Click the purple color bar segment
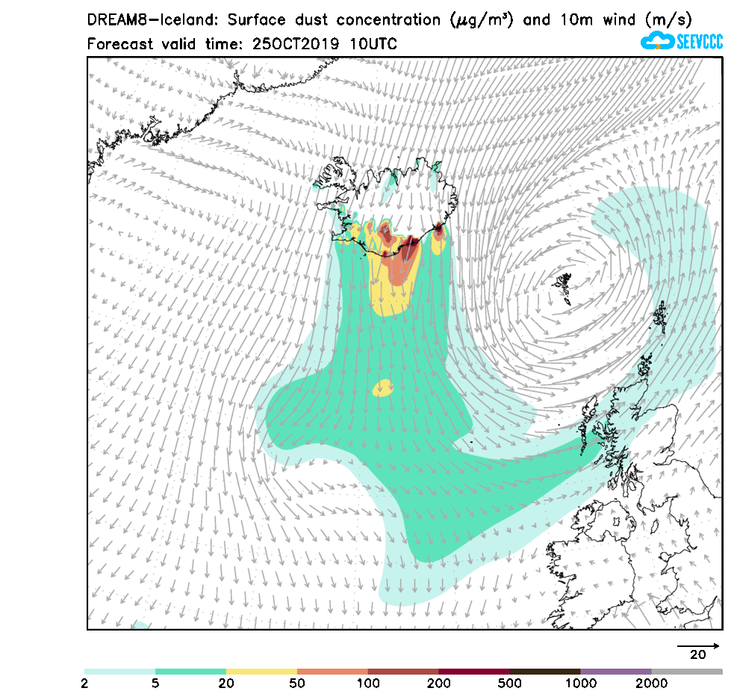Image resolution: width=734 pixels, height=700 pixels. click(616, 672)
